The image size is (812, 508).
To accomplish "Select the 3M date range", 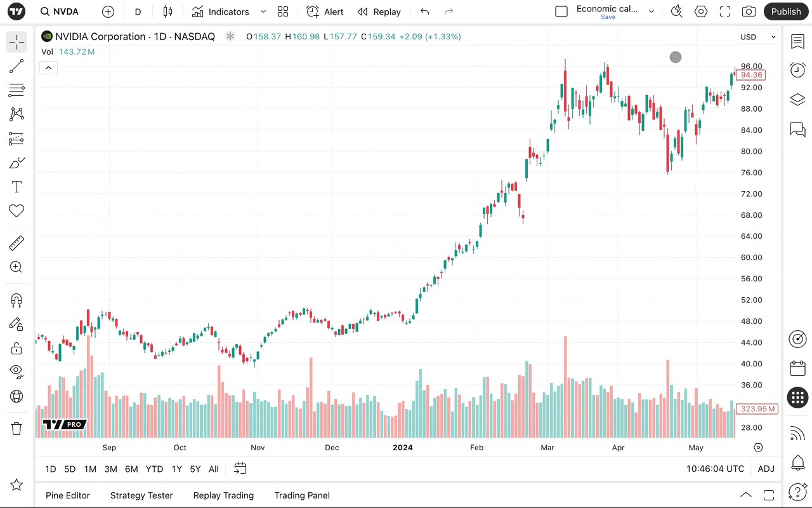I will tap(110, 469).
